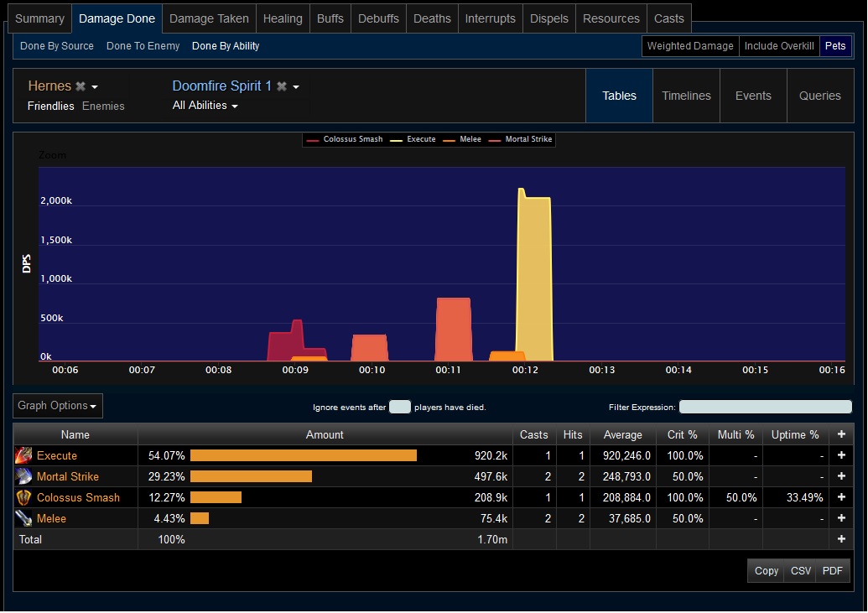Open the All Abilities dropdown

click(x=205, y=105)
